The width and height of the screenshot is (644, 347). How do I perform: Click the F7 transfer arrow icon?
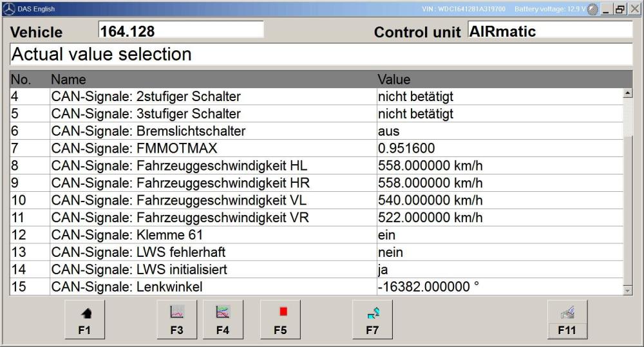pos(372,319)
